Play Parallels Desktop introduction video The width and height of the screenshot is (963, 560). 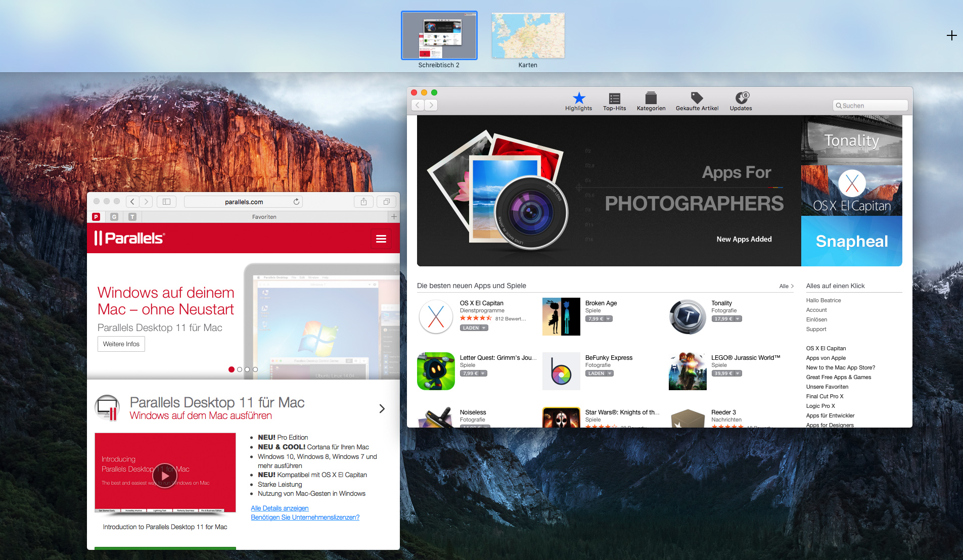165,476
